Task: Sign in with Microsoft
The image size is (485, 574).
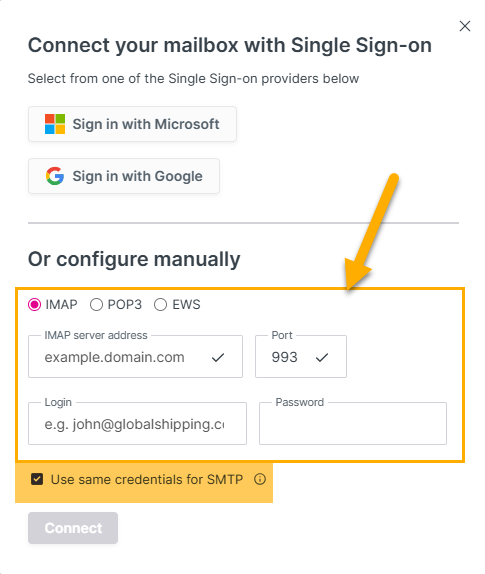Action: [133, 124]
